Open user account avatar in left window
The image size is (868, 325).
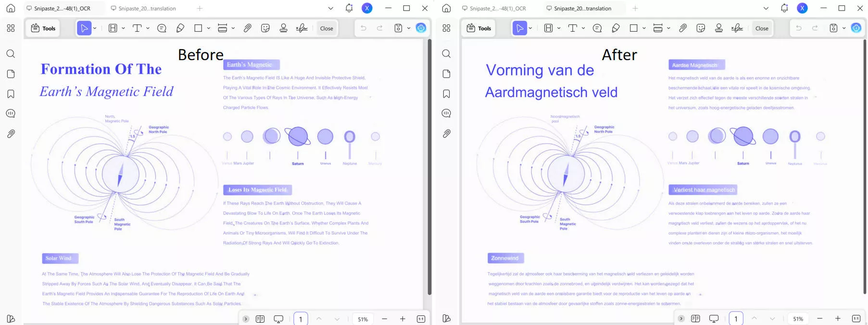367,8
